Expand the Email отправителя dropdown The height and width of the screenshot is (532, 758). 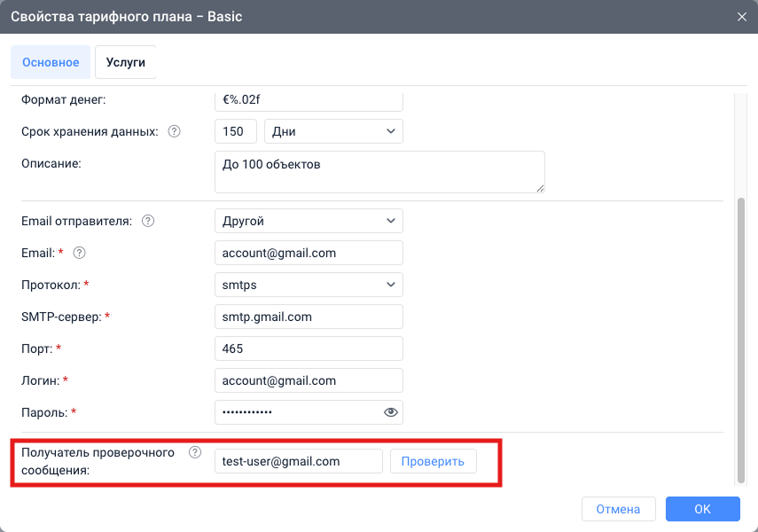pos(309,221)
